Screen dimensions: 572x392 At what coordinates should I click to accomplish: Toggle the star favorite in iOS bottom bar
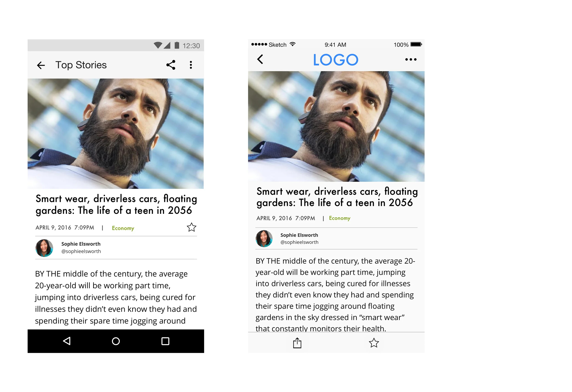(374, 343)
